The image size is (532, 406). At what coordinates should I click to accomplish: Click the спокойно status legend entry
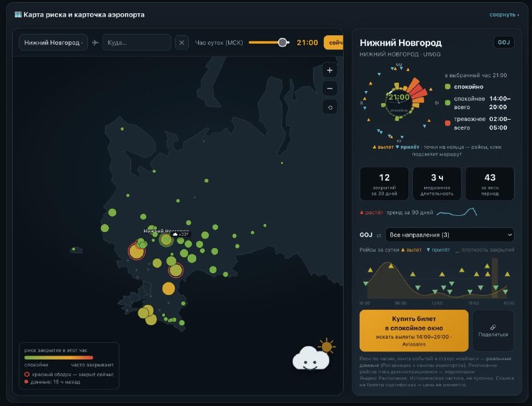[464, 87]
